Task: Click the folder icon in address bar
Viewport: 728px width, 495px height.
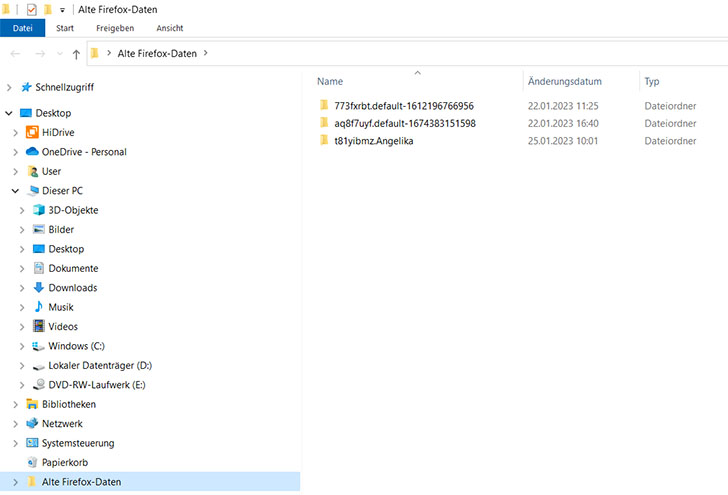Action: (x=95, y=53)
